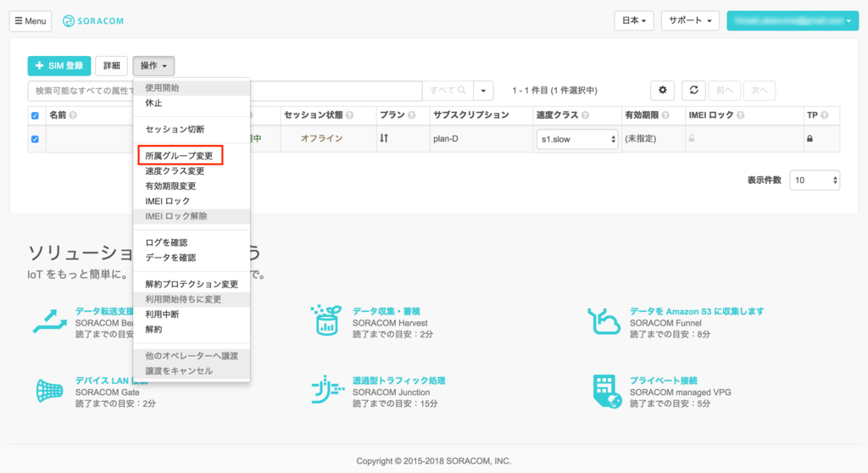Click the 次へ pagination button

point(759,90)
